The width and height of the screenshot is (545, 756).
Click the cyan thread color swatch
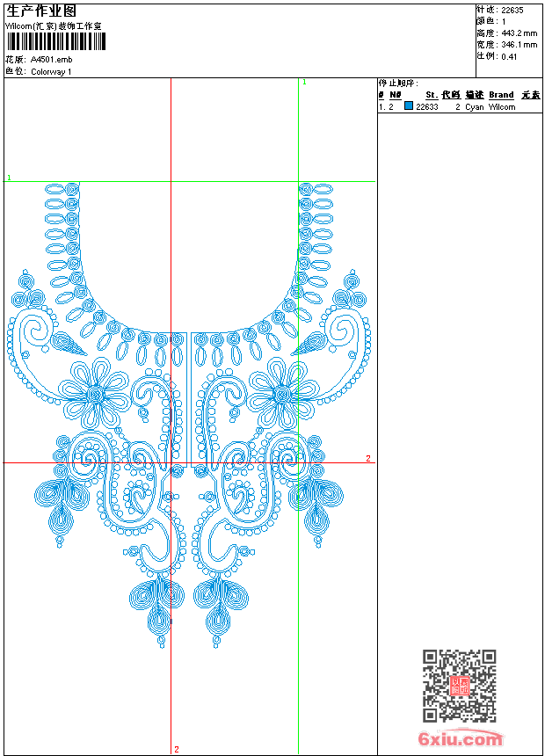click(x=409, y=105)
